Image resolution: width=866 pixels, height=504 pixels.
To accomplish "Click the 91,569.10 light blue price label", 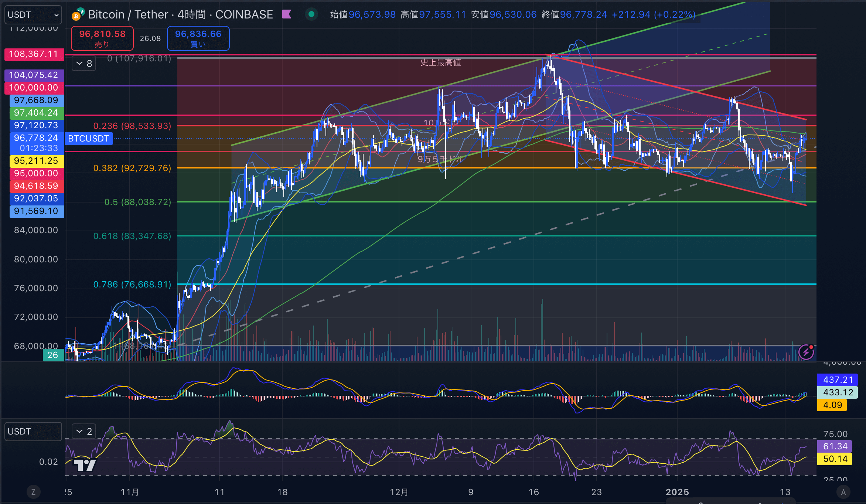I will 37,211.
